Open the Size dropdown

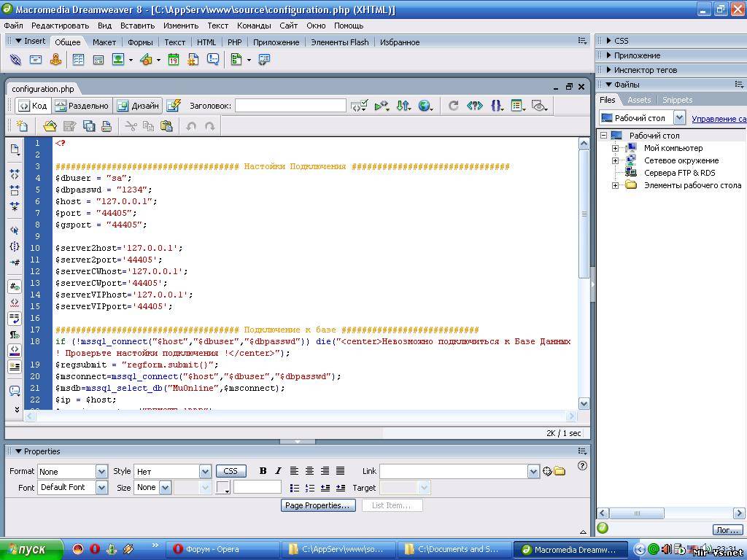165,488
